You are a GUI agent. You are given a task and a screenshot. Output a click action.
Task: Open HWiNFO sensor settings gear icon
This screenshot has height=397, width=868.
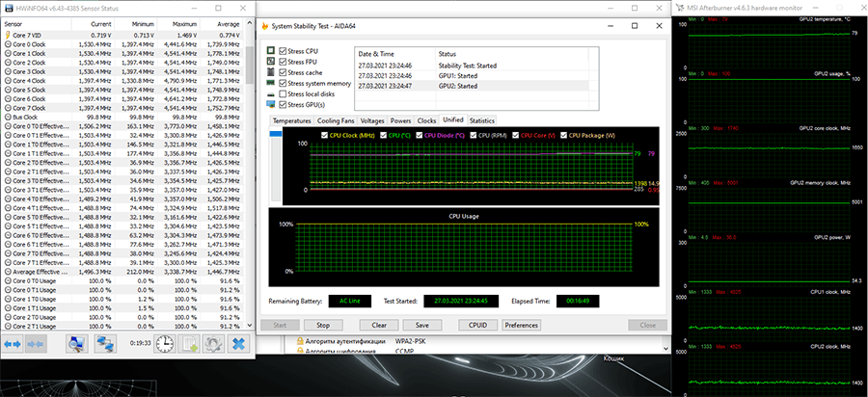pyautogui.click(x=213, y=343)
